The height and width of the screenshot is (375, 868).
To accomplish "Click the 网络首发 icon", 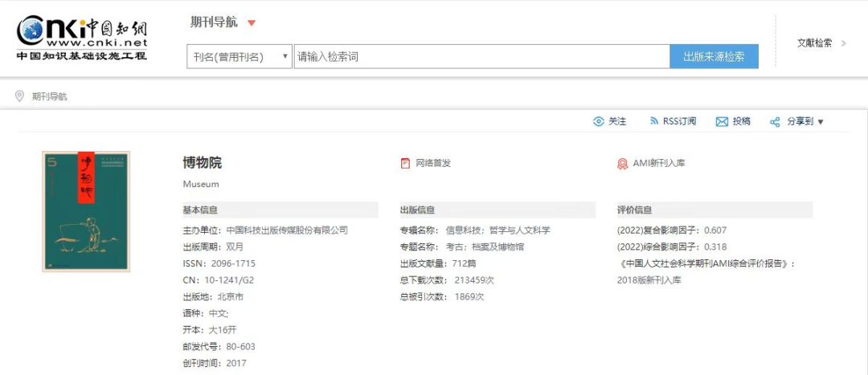I will [406, 163].
